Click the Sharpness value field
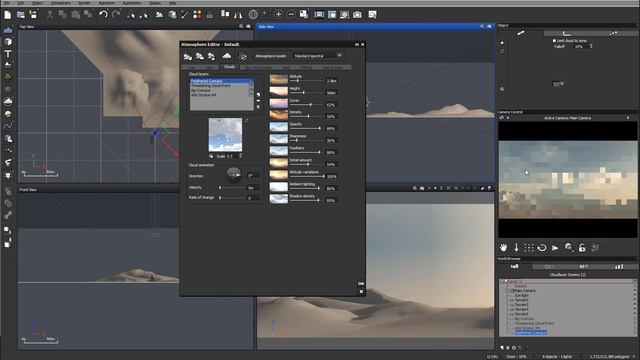 click(x=332, y=140)
